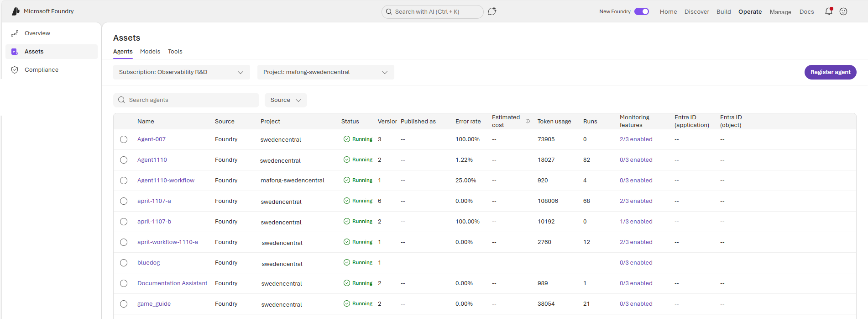Click the Estimated cost info icon

528,121
